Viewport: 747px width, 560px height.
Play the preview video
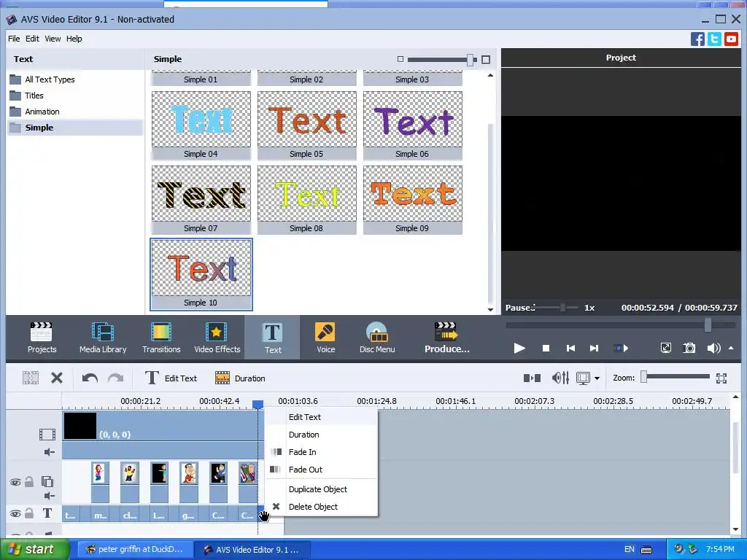point(519,349)
